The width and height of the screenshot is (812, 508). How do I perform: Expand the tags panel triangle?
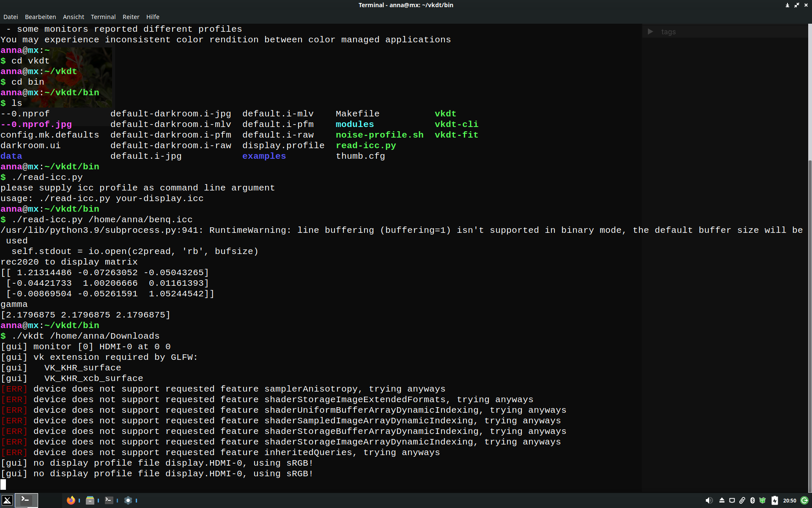650,32
